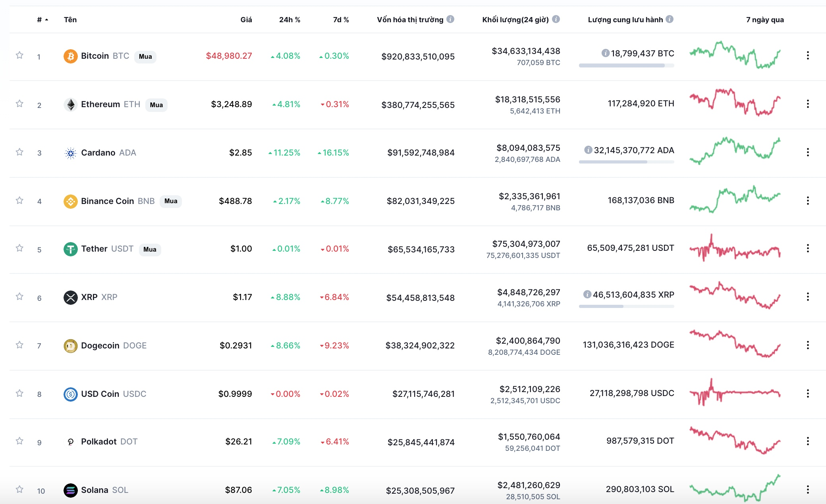Image resolution: width=826 pixels, height=504 pixels.
Task: Star the Polkadot row
Action: click(x=19, y=441)
